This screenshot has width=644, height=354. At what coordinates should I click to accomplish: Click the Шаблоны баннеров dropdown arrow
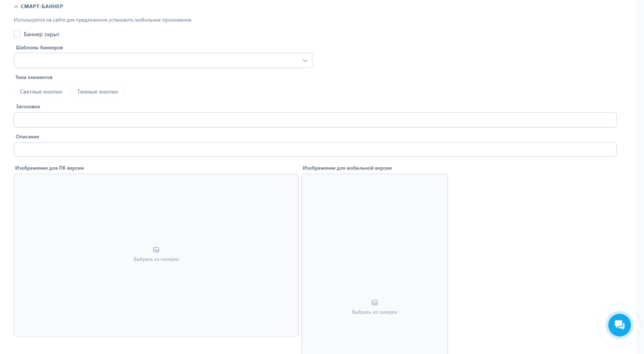coord(305,60)
